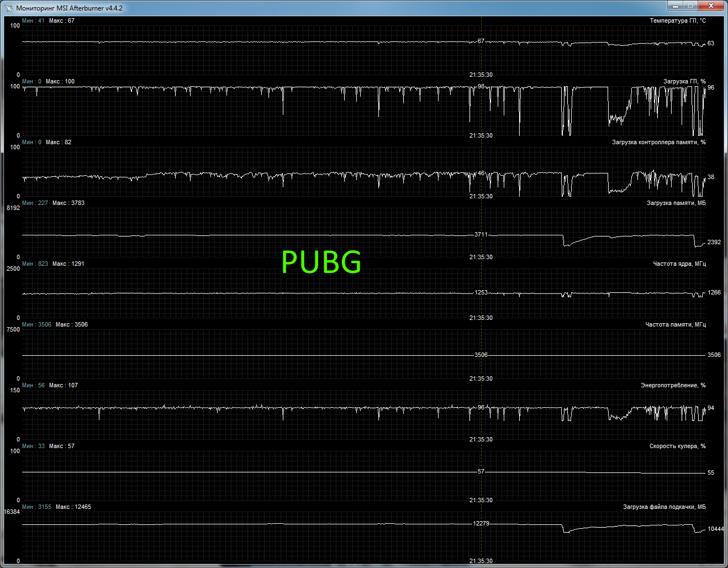Click the 150 axis limit of power graph

[15, 391]
